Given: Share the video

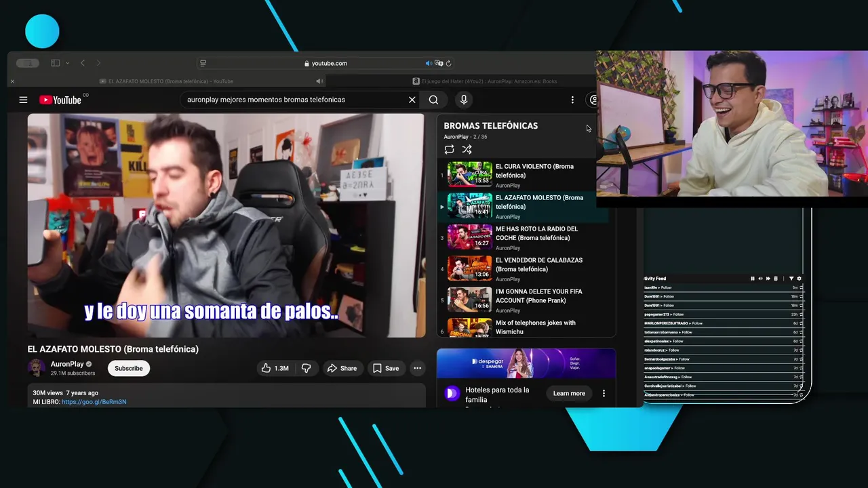Looking at the screenshot, I should pyautogui.click(x=342, y=368).
